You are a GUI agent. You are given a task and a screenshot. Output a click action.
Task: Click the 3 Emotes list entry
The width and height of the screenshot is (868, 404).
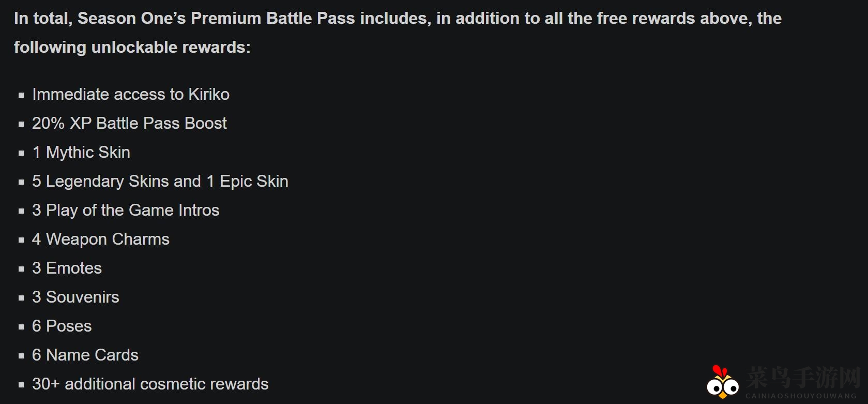tap(67, 268)
